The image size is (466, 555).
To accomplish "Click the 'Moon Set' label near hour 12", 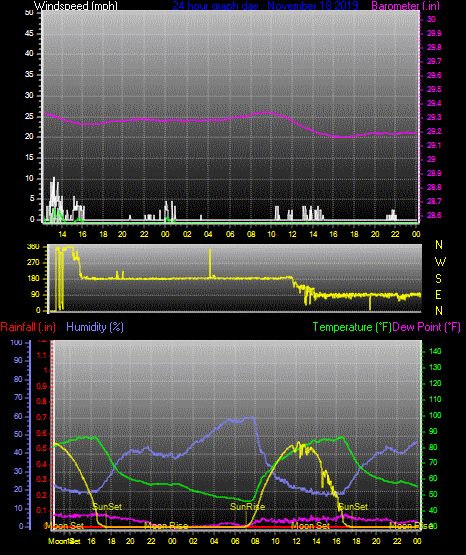I will coord(310,526).
